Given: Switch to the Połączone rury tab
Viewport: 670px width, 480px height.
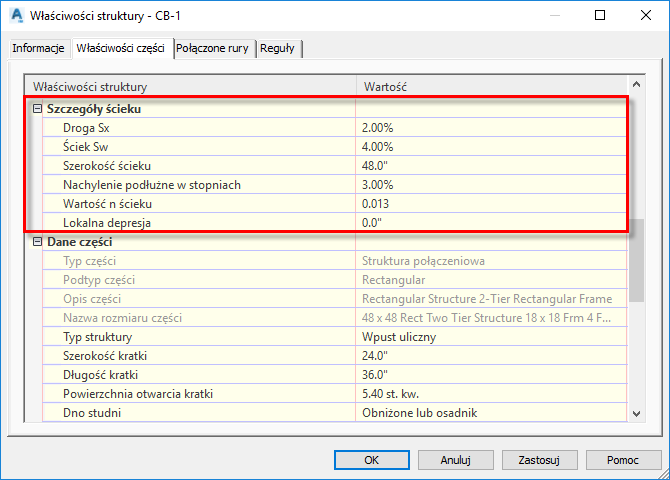Looking at the screenshot, I should coord(212,48).
